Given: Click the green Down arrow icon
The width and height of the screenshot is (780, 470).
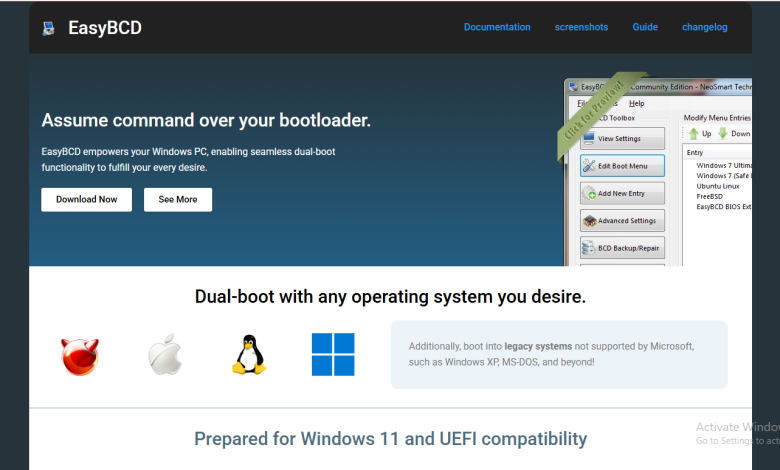Looking at the screenshot, I should point(723,133).
